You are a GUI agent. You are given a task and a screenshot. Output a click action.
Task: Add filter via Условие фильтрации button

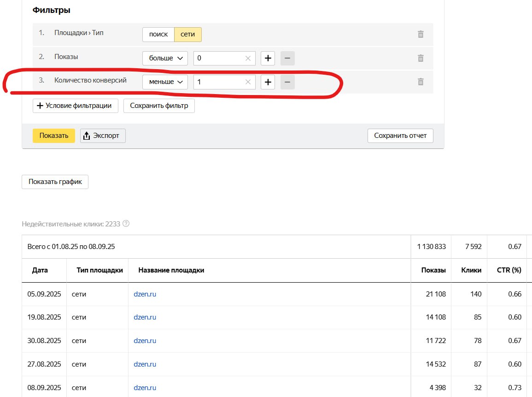coord(75,106)
